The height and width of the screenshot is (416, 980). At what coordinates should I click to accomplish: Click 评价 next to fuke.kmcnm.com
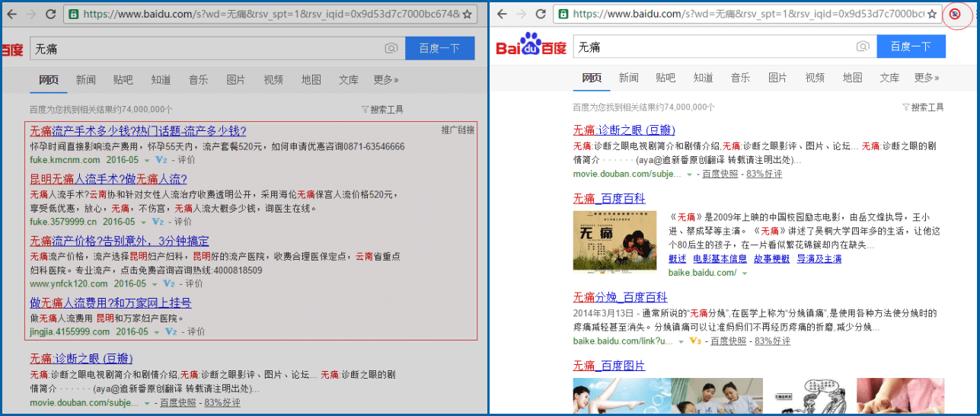185,160
